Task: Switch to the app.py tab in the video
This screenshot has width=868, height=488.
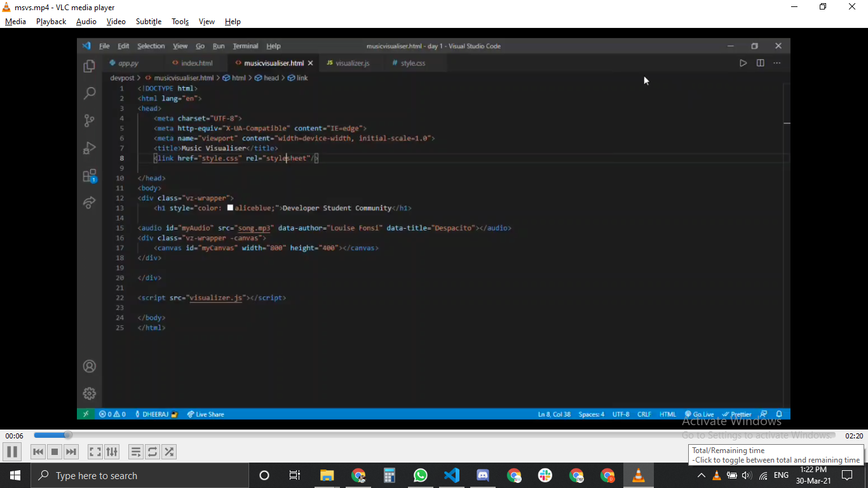Action: (129, 63)
